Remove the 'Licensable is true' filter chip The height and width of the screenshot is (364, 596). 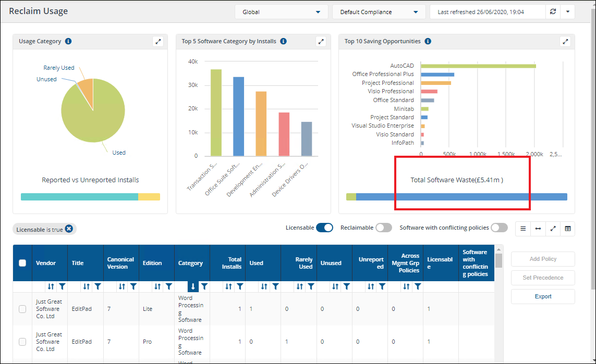(x=69, y=229)
